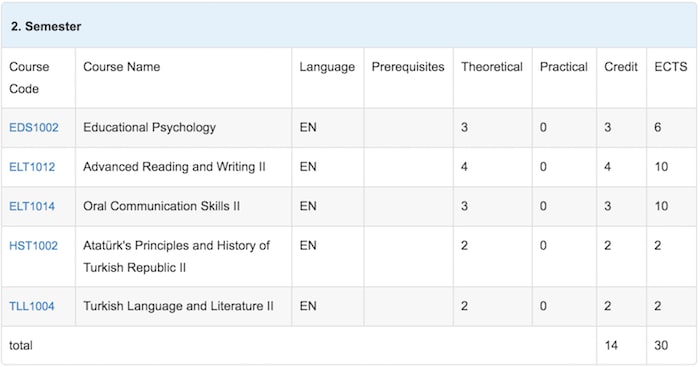
Task: Click the Theoretical column header
Action: [x=492, y=67]
